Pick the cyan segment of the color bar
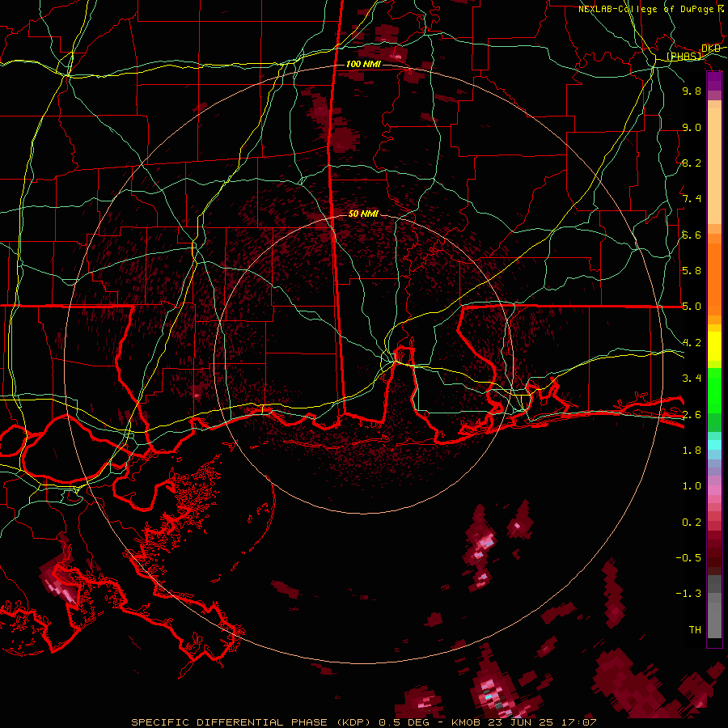 [x=714, y=445]
